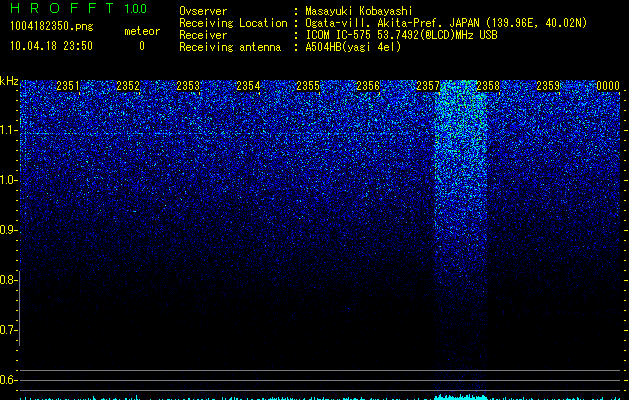Image resolution: width=629 pixels, height=400 pixels.
Task: Click the 'meteor' count label
Action: point(142,31)
